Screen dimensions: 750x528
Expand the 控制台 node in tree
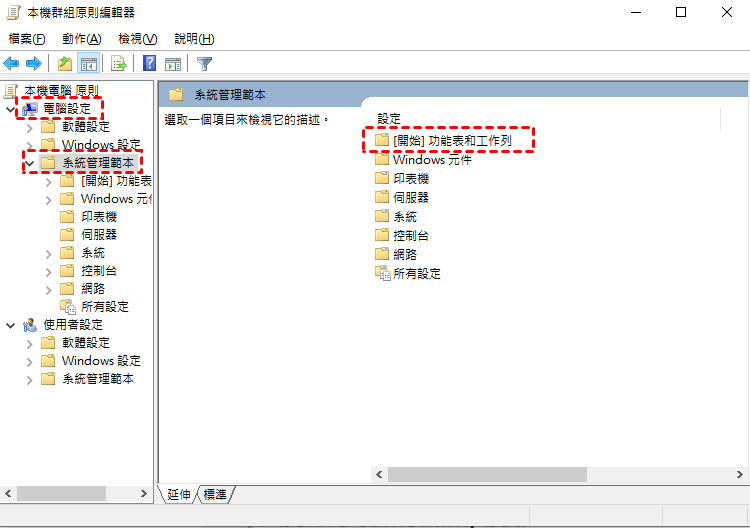(48, 272)
